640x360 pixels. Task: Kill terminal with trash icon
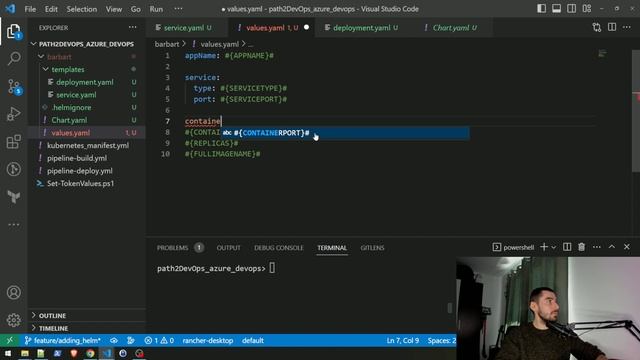tap(582, 247)
